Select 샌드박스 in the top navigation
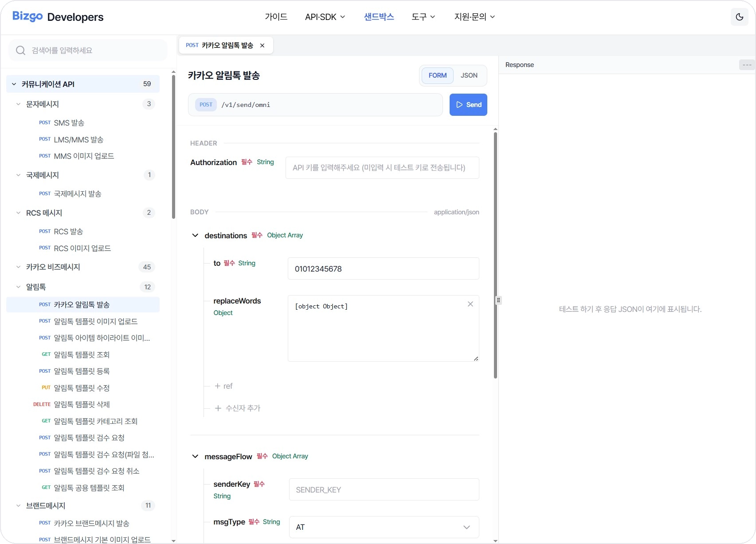The image size is (756, 544). point(378,17)
